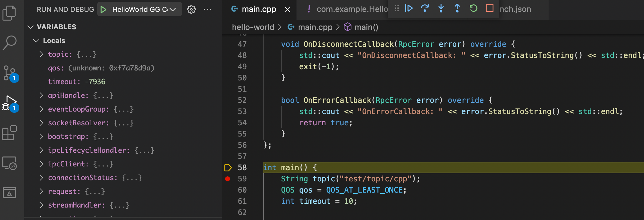Image resolution: width=644 pixels, height=220 pixels.
Task: Click OnDisconnectCallback on line 47
Action: (348, 44)
